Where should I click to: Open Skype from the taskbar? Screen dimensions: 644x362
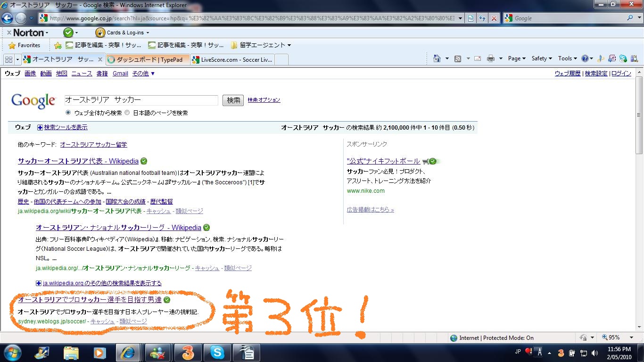pos(217,353)
